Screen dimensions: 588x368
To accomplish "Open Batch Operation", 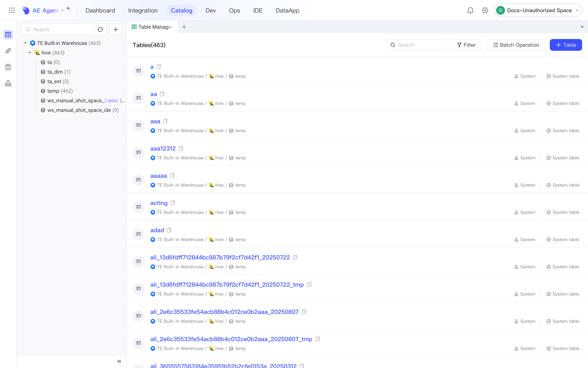I will 516,45.
